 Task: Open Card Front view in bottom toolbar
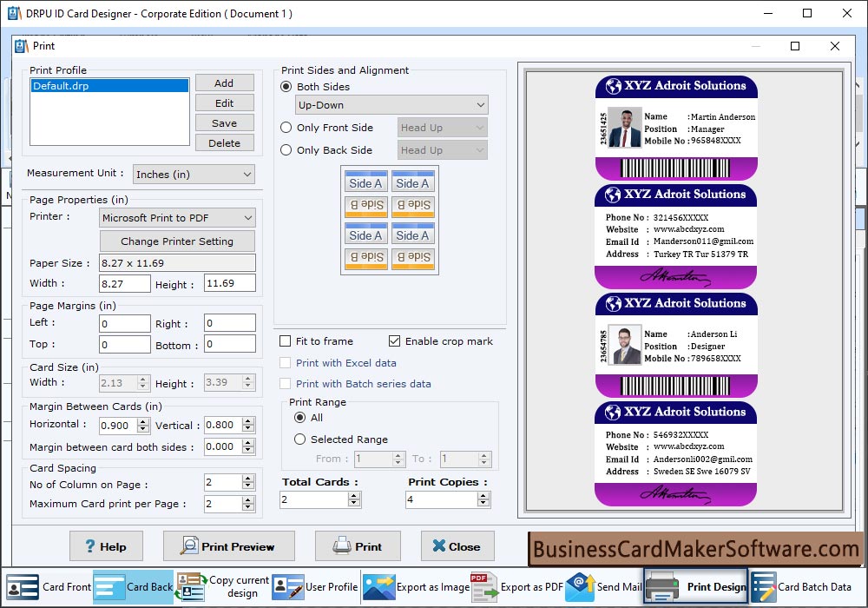pos(48,587)
